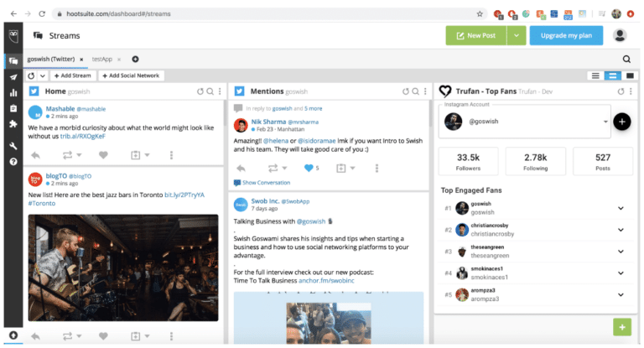Click the Hootsuite owl logo
This screenshot has width=644, height=348.
13,36
